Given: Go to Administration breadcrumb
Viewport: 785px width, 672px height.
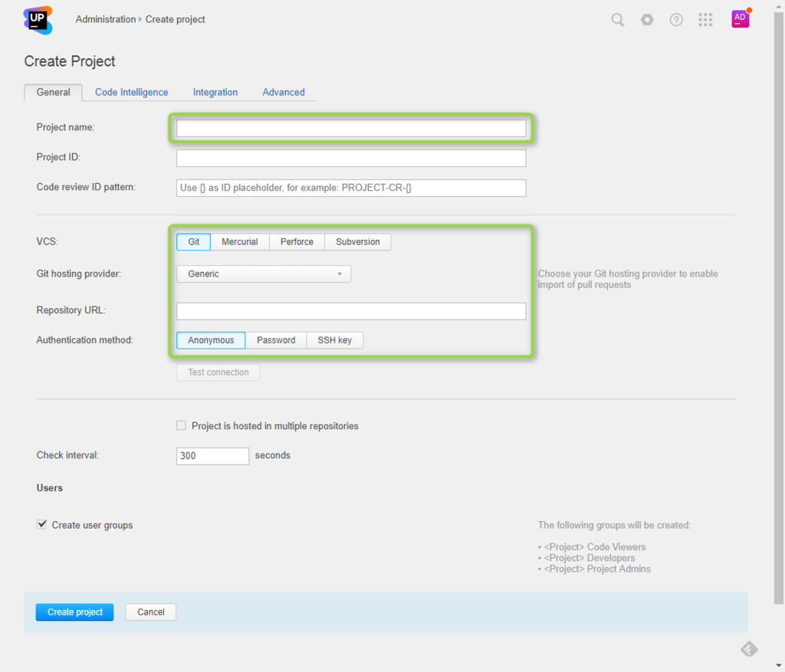Looking at the screenshot, I should click(x=106, y=19).
